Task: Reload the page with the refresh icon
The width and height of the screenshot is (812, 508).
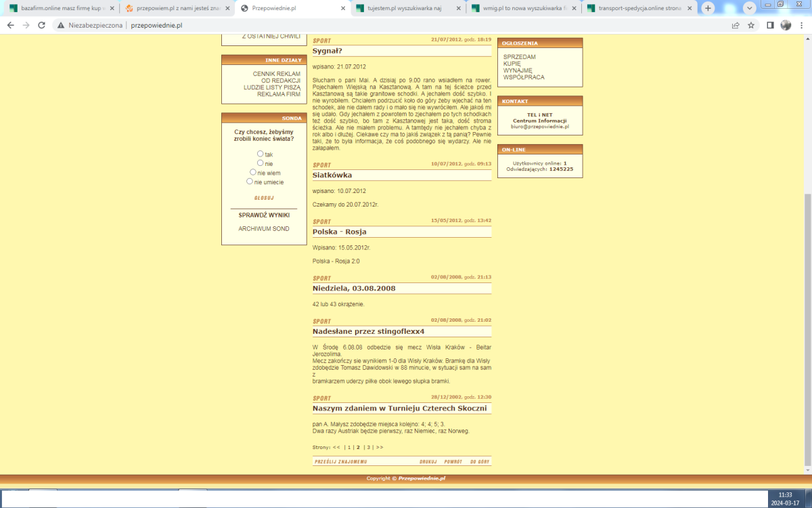Action: coord(41,25)
